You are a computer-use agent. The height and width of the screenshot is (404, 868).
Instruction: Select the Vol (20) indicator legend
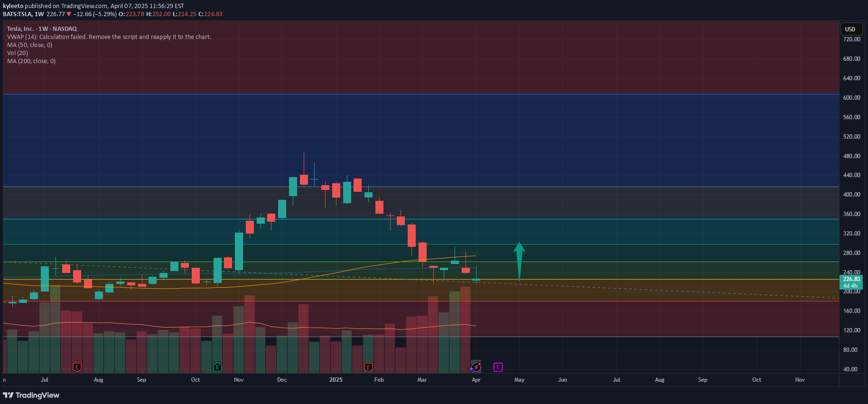(x=18, y=53)
